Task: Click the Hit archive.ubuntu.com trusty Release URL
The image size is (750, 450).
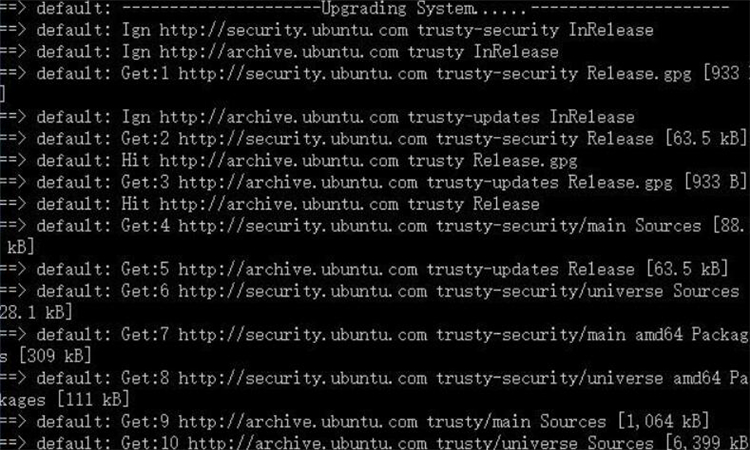Action: (279, 204)
